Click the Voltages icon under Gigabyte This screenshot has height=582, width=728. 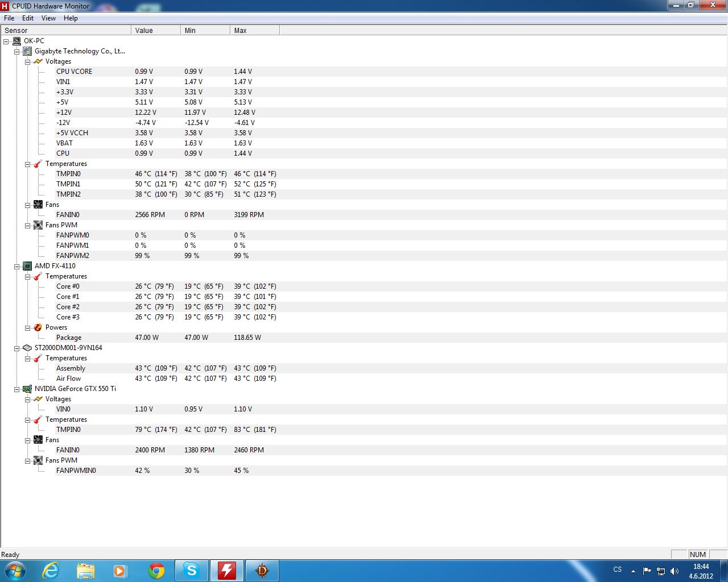tap(38, 61)
